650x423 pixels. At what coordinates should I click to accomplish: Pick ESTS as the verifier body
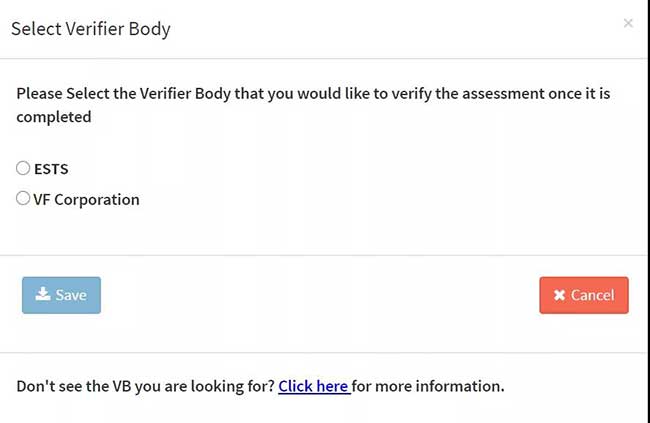click(23, 168)
